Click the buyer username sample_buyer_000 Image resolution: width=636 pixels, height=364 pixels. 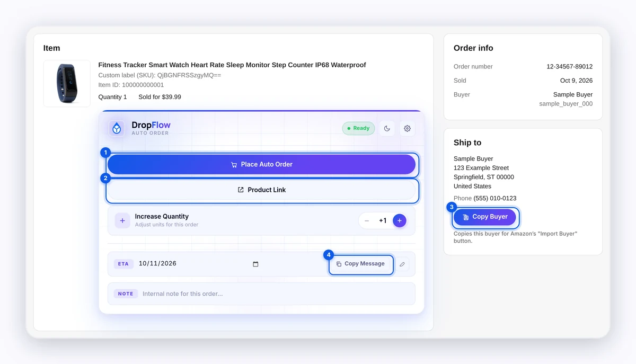(x=566, y=104)
